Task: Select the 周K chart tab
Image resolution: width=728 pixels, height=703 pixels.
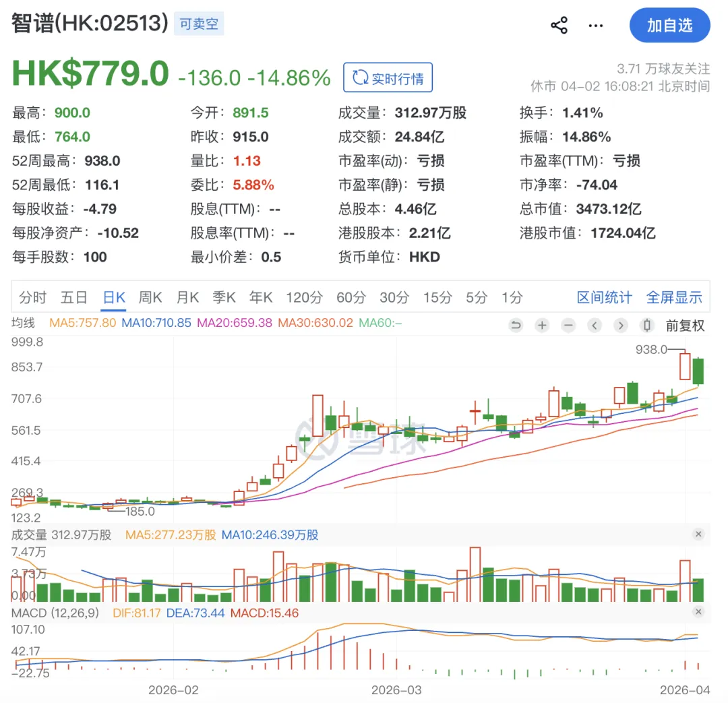Action: (x=150, y=297)
